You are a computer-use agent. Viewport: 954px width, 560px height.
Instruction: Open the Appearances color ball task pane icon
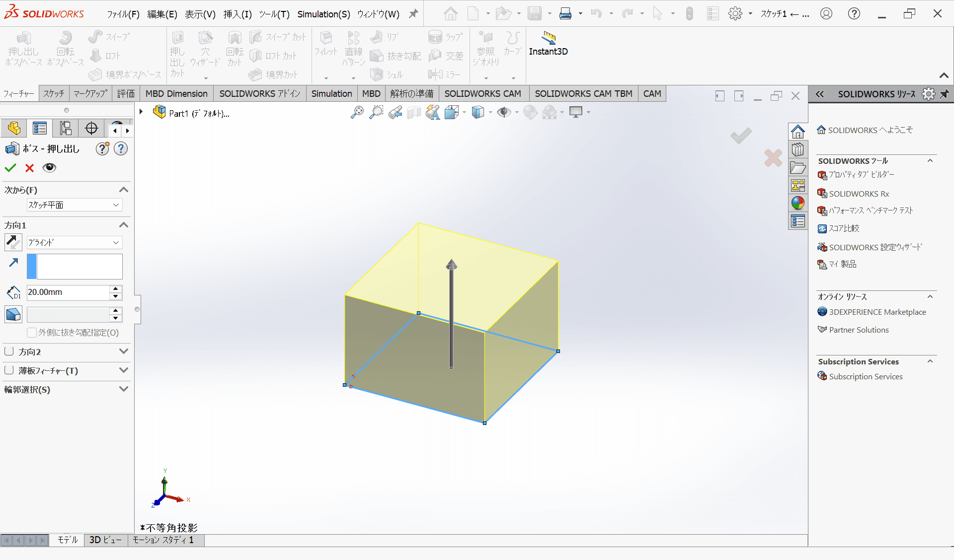798,203
